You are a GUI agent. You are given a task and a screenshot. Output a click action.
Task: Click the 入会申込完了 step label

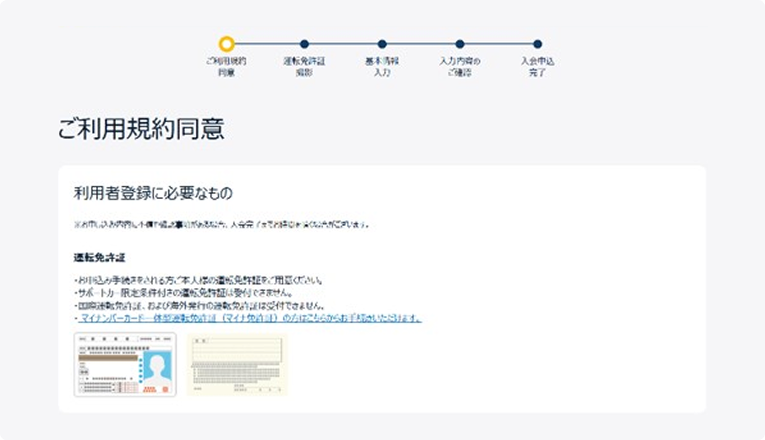[537, 67]
